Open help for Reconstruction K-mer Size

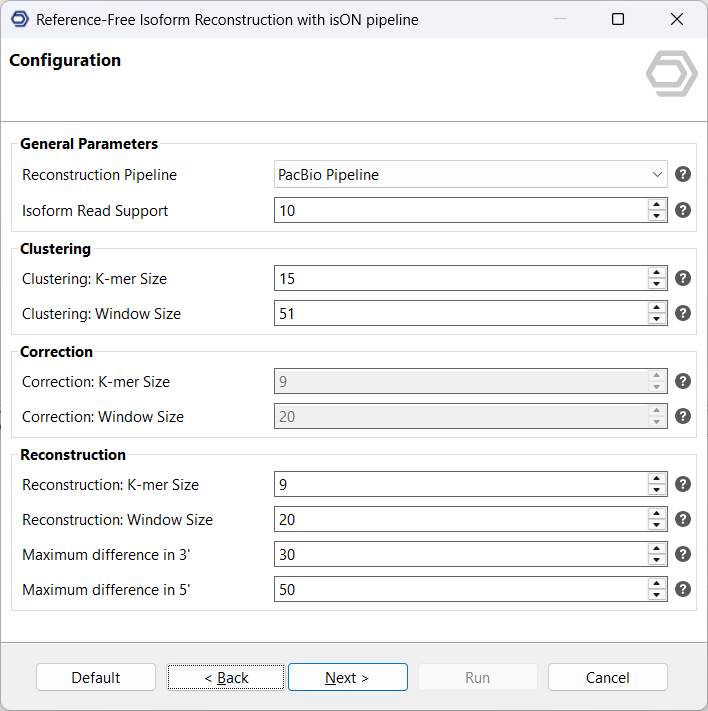[683, 484]
